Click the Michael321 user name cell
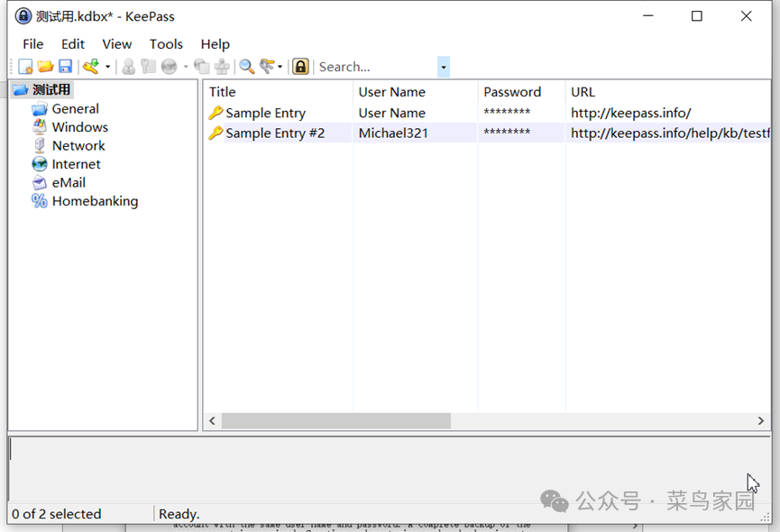The image size is (780, 532). [393, 133]
